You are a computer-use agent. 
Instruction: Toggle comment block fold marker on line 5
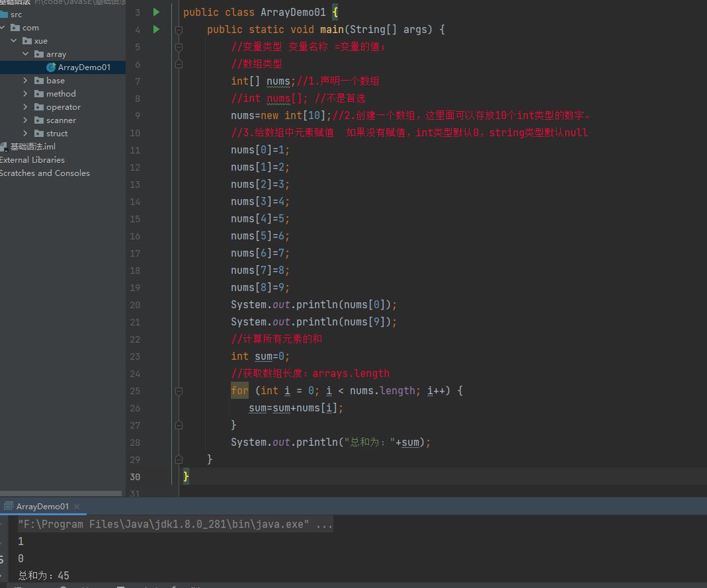point(179,47)
